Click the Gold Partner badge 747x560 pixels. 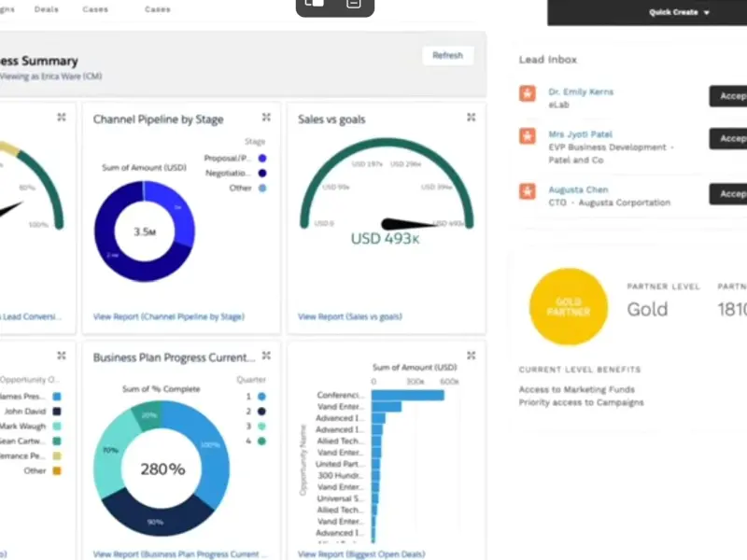tap(568, 306)
